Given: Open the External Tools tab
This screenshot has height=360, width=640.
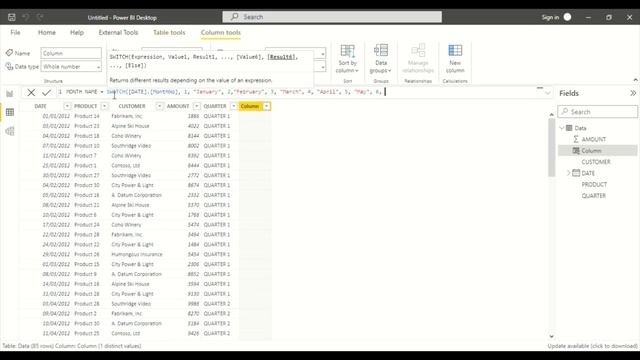Looking at the screenshot, I should pyautogui.click(x=118, y=32).
